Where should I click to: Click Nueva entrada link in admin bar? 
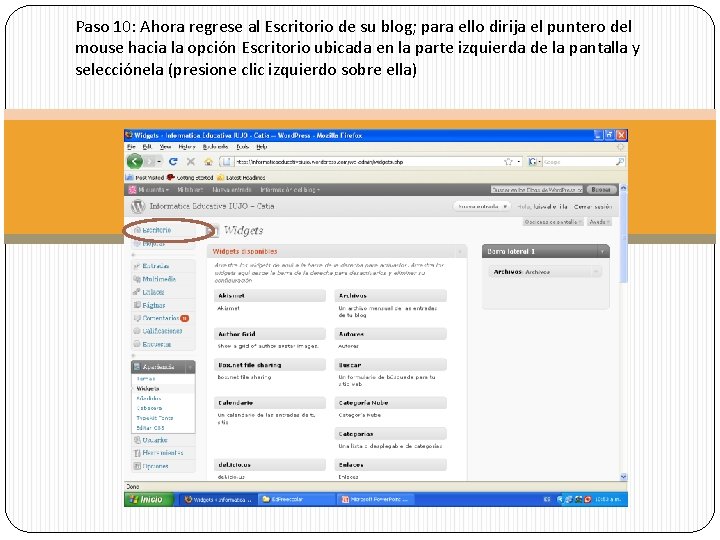(x=231, y=190)
